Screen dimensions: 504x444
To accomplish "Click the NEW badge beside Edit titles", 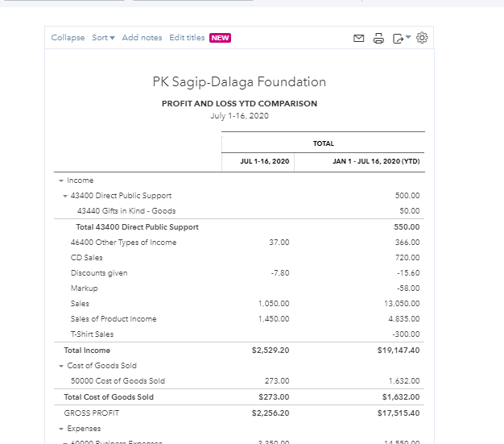I will point(220,38).
